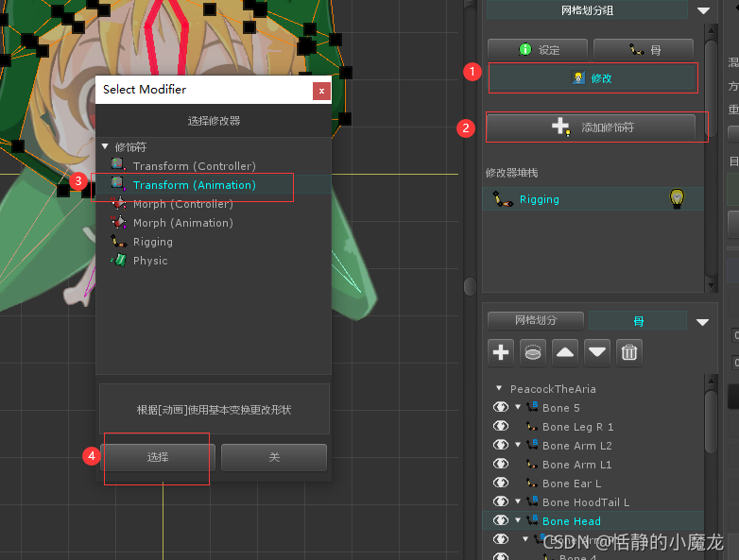Close the Select Modifier dialog
Screen dimensions: 739x560
pos(321,91)
